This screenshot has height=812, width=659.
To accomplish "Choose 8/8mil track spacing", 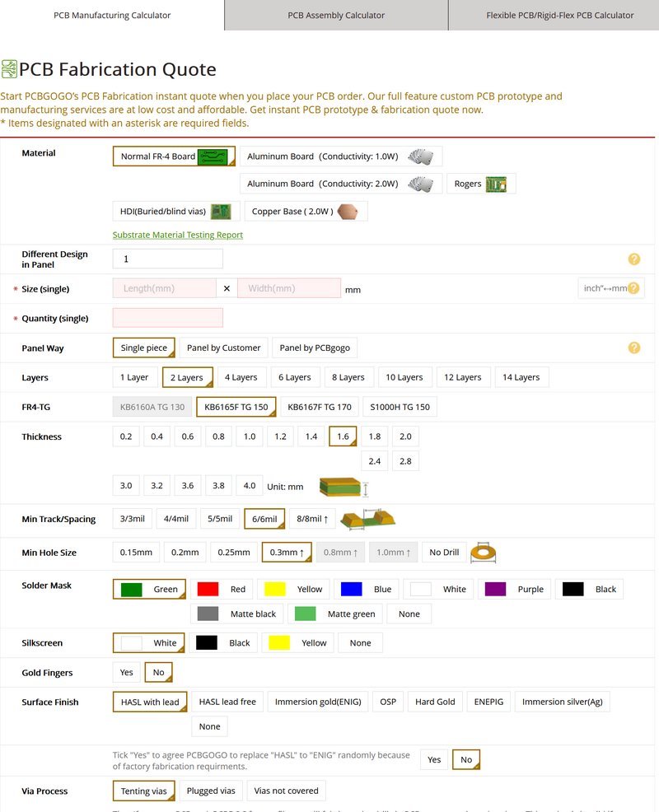I will tap(312, 519).
